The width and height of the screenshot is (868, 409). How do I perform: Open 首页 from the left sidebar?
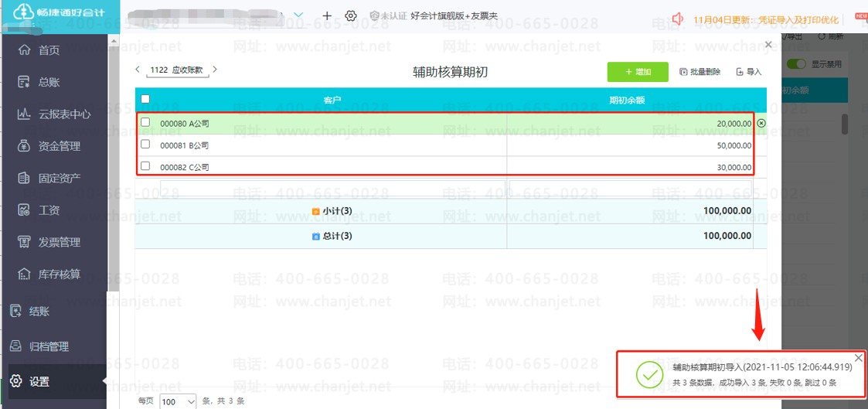[49, 50]
